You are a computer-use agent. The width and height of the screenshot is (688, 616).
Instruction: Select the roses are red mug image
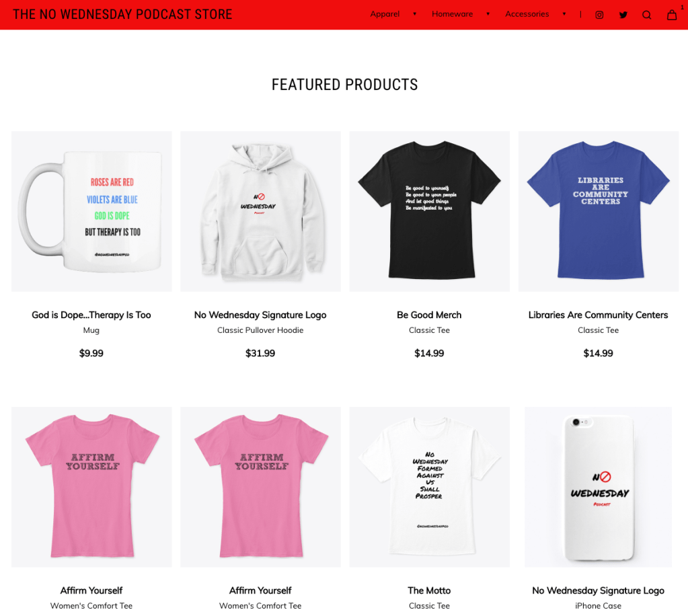(x=91, y=211)
